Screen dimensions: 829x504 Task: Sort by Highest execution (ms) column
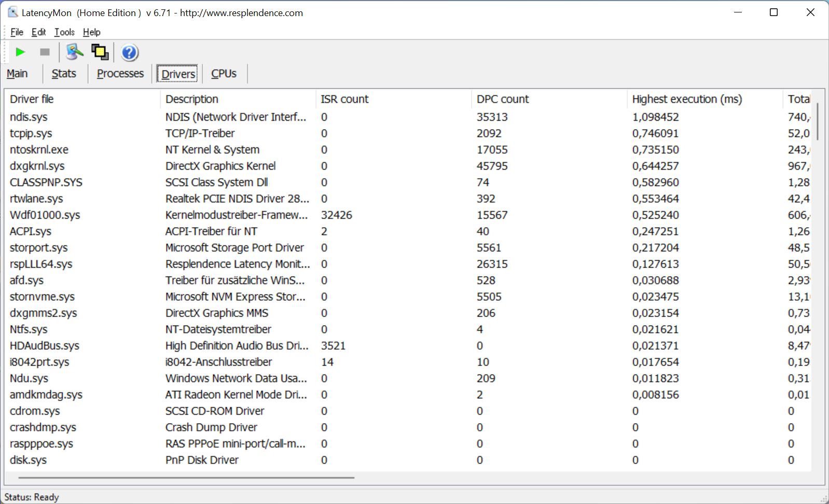coord(686,99)
